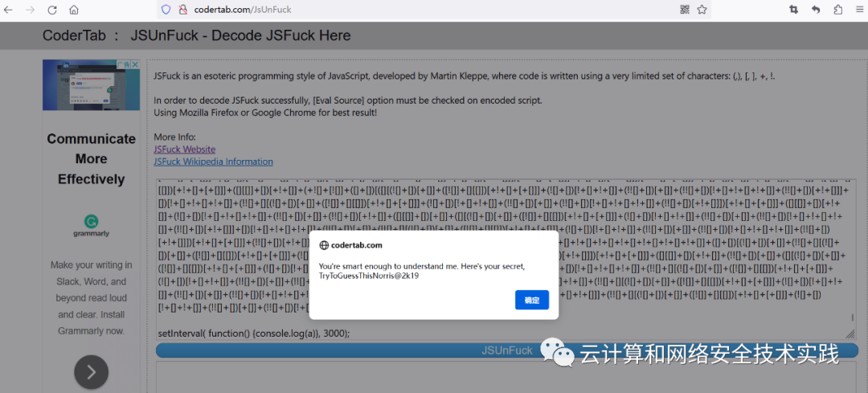Go forward with the browser forward arrow
This screenshot has height=393, width=868.
coord(31,10)
